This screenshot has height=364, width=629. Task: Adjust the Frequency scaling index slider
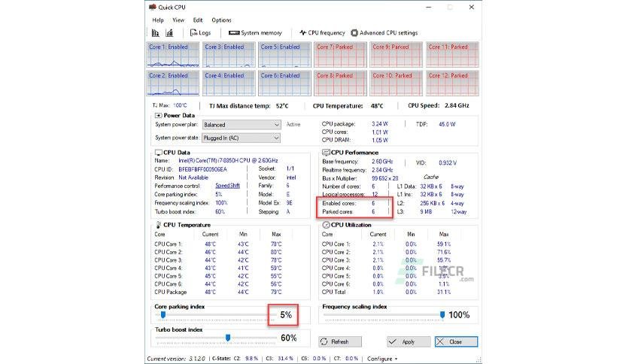coord(442,315)
